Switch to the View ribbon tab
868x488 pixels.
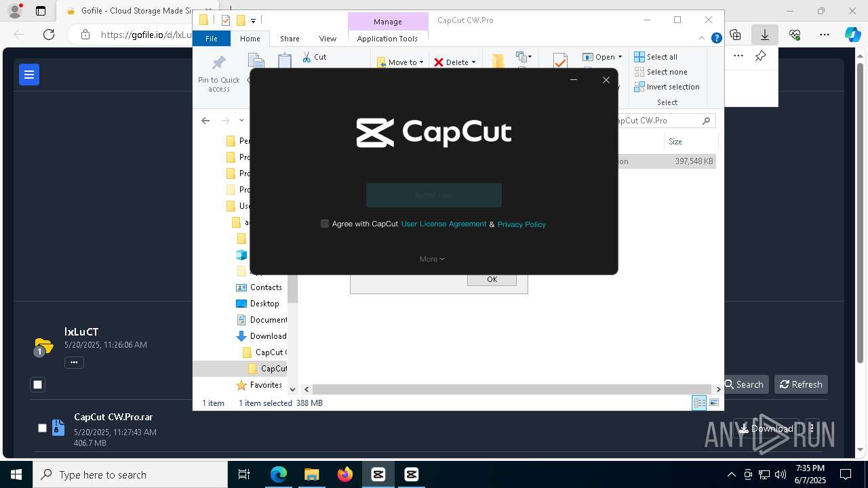coord(328,39)
